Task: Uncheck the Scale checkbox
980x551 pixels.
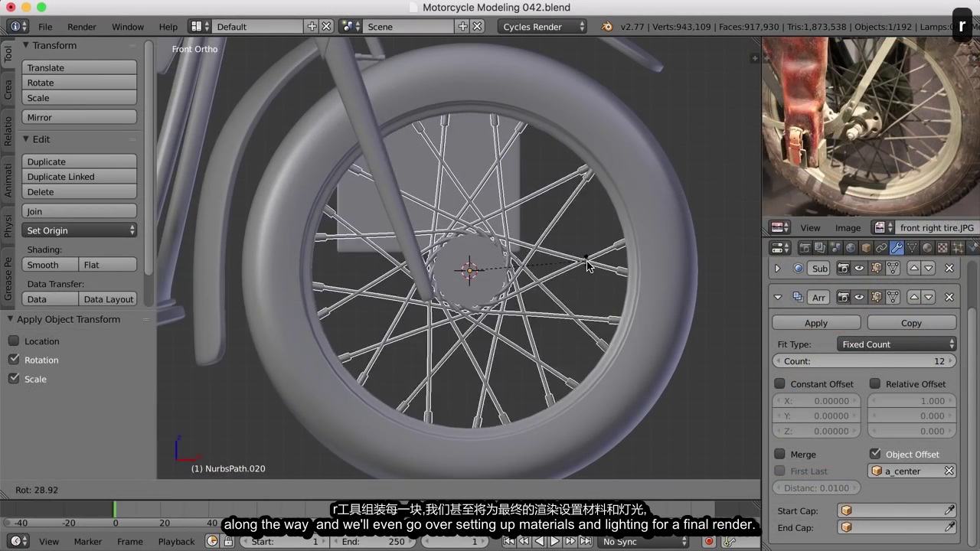Action: (x=14, y=378)
